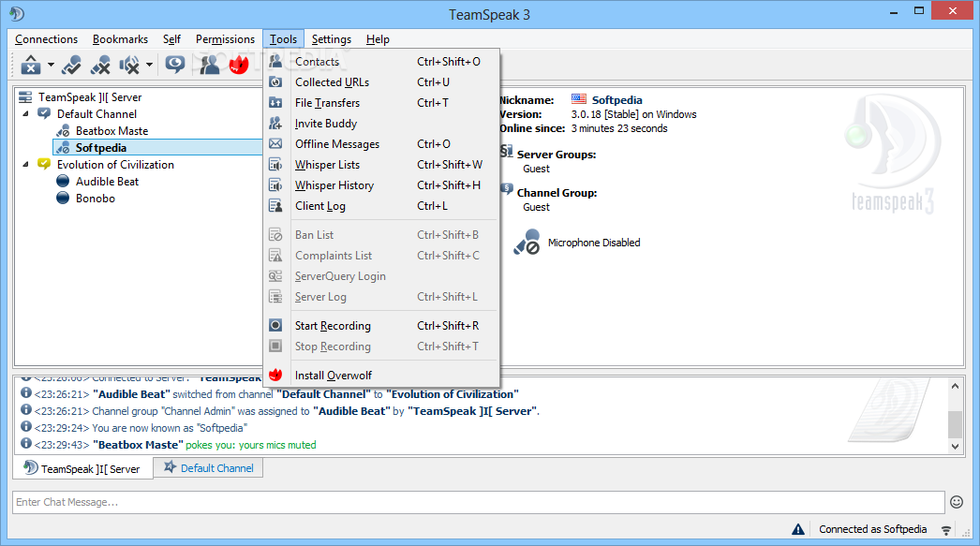Open File Transfers from menu
Viewport: 980px width, 546px height.
(381, 102)
